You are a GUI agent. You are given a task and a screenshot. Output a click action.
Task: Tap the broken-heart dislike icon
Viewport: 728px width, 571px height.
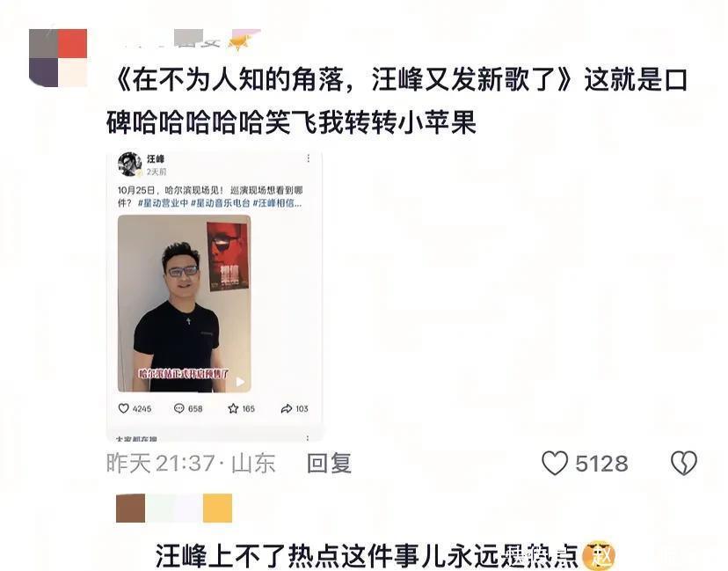pyautogui.click(x=684, y=463)
